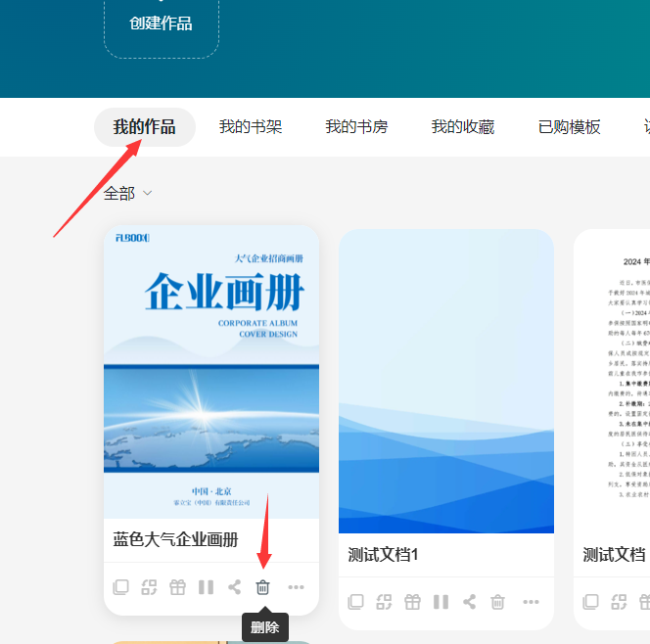Click the gift icon under 测试文档1
650x644 pixels.
tap(412, 602)
